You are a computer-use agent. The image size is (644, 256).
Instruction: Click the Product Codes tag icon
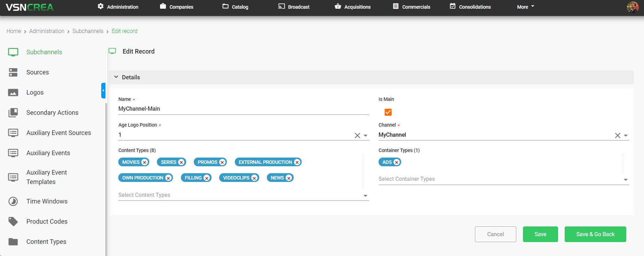tap(13, 222)
